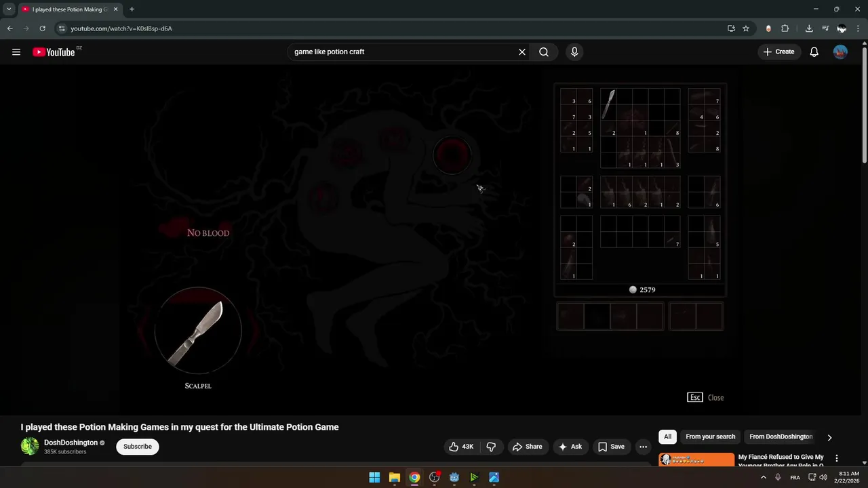Open the green play-arrow taskbar app

coord(474,478)
